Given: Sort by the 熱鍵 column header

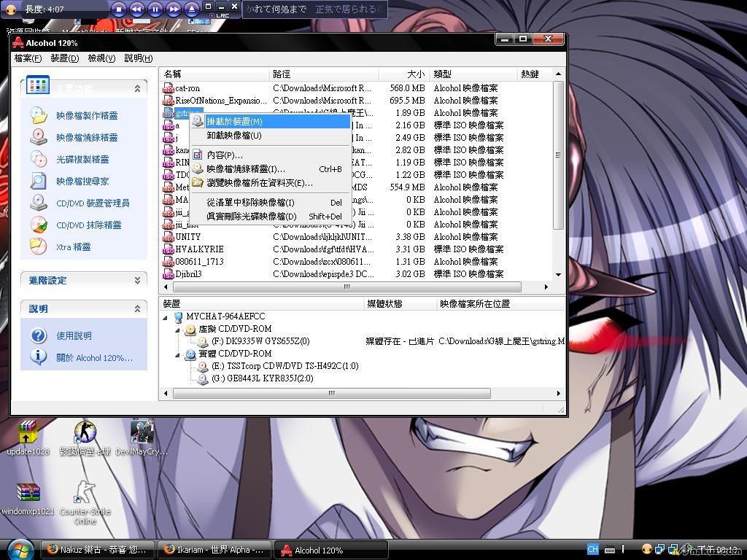Looking at the screenshot, I should 535,74.
